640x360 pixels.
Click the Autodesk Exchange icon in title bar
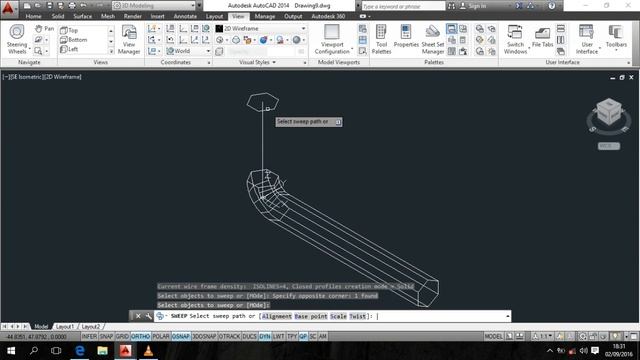tap(519, 6)
